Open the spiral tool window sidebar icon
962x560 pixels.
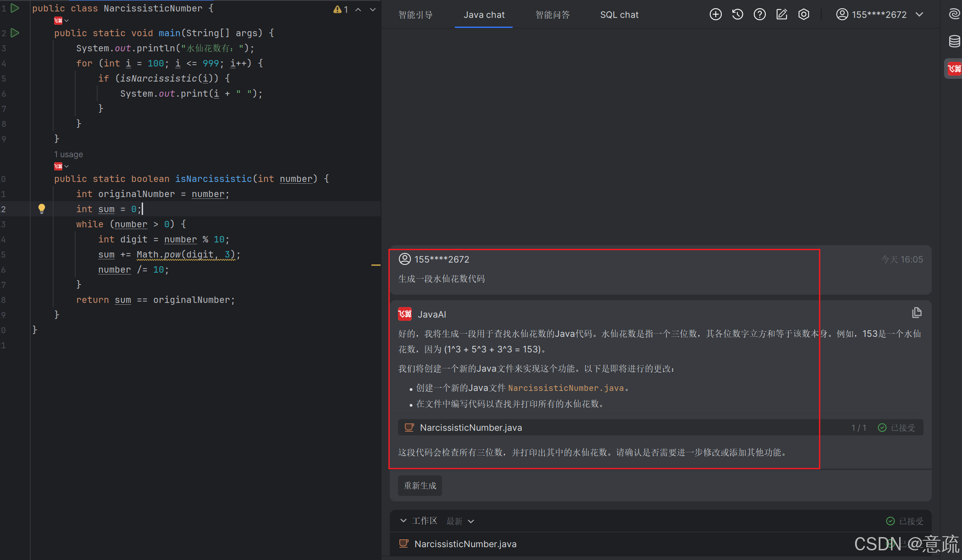[954, 14]
